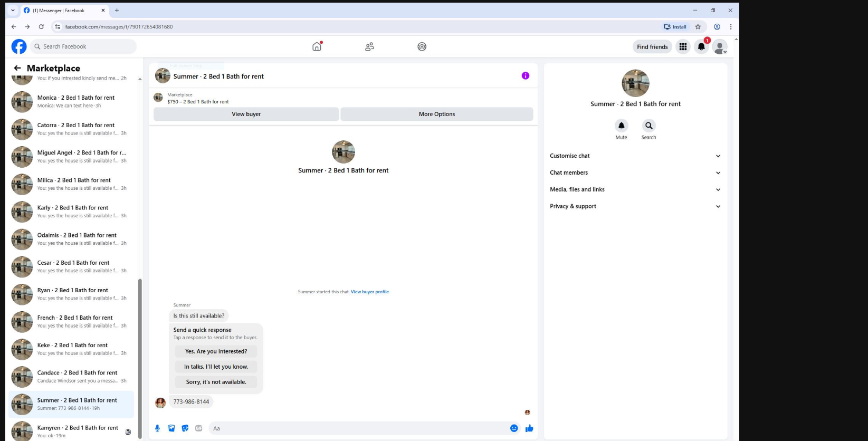Open a new browser tab
The width and height of the screenshot is (868, 441).
(117, 11)
